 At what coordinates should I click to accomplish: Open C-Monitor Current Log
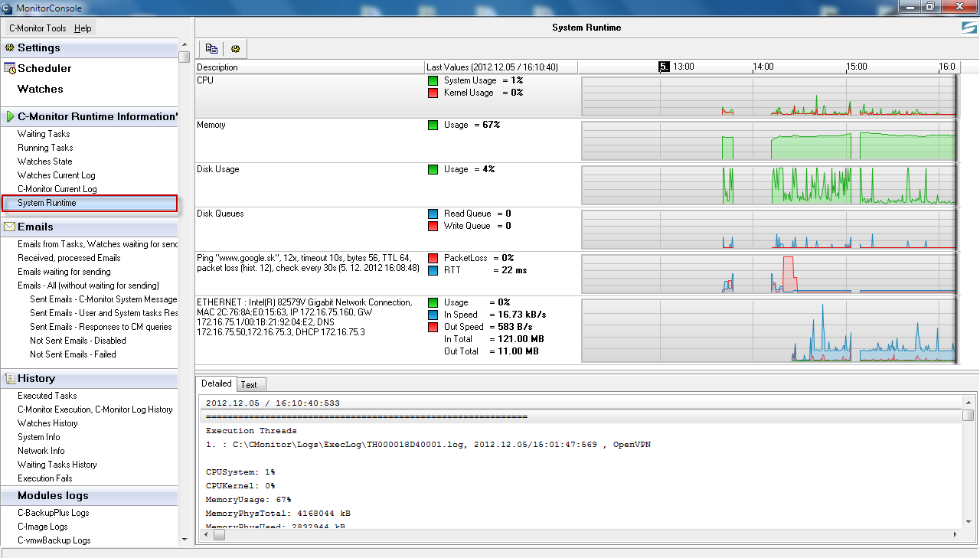pos(57,189)
